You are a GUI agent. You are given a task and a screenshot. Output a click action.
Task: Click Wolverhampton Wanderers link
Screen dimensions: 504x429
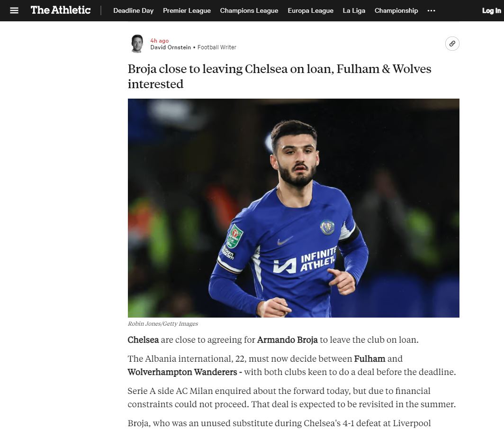point(182,372)
